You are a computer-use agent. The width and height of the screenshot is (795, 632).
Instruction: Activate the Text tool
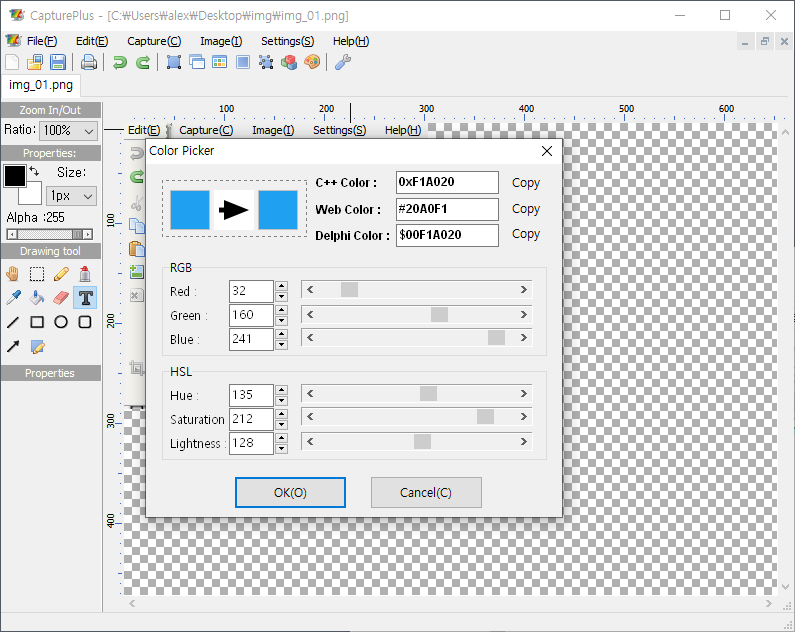[85, 297]
